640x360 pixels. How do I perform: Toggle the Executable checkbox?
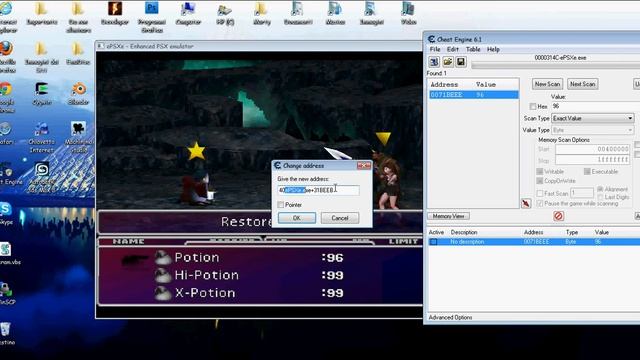click(x=587, y=171)
